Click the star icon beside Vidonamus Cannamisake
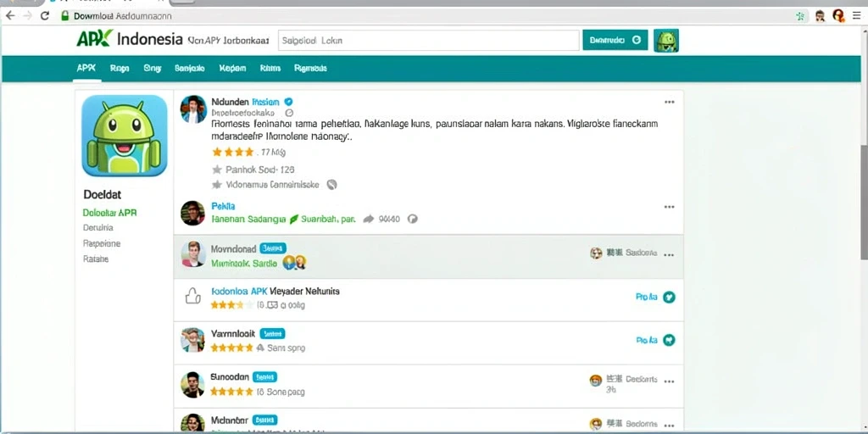868x434 pixels. tap(217, 185)
